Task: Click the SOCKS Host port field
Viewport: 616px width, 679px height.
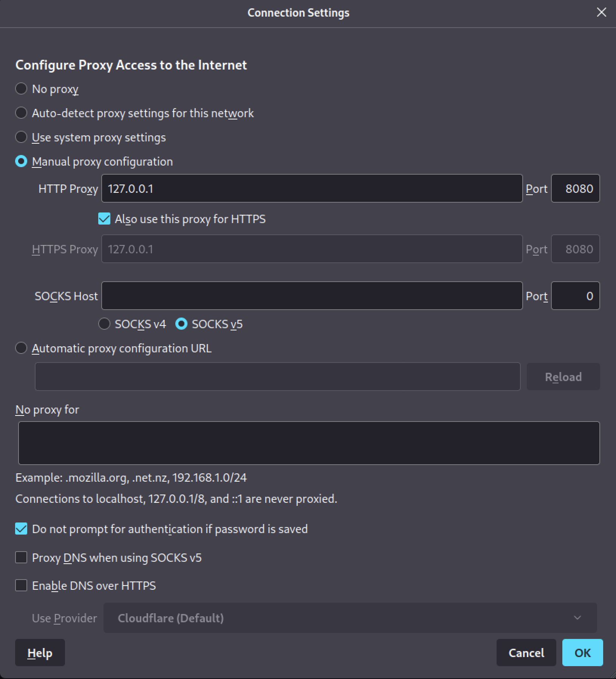Action: pyautogui.click(x=575, y=296)
